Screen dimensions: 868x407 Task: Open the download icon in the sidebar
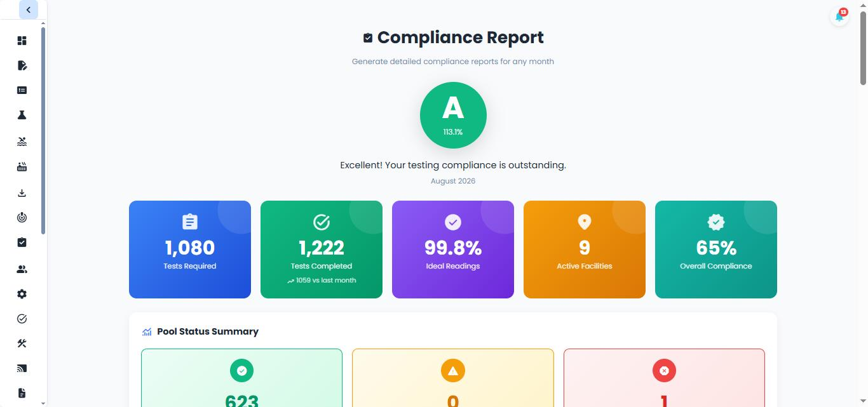pos(22,193)
